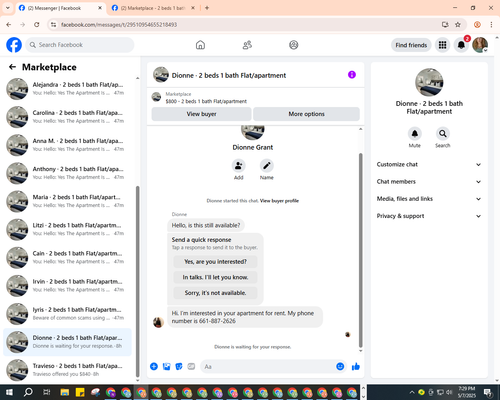Send quick reply 'Sorry, it's not available.'
The height and width of the screenshot is (400, 500).
point(215,293)
